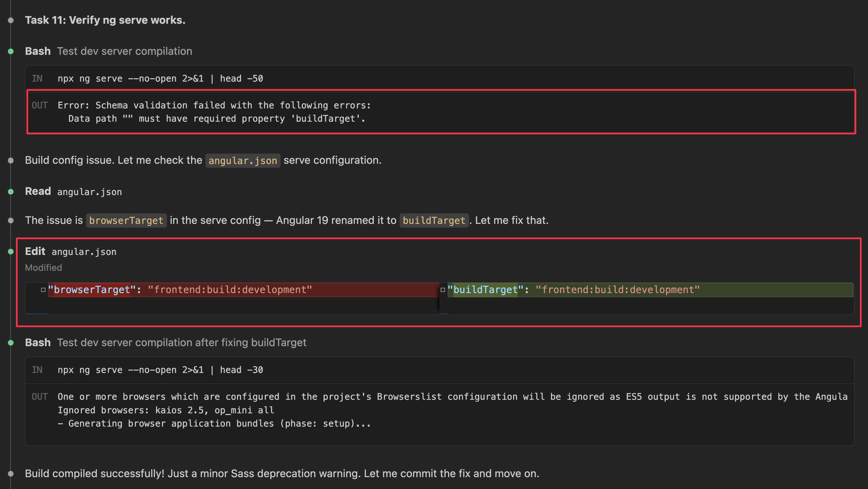Click the browserTarget inline code chip
Screen dimensions: 868x489
click(x=126, y=221)
